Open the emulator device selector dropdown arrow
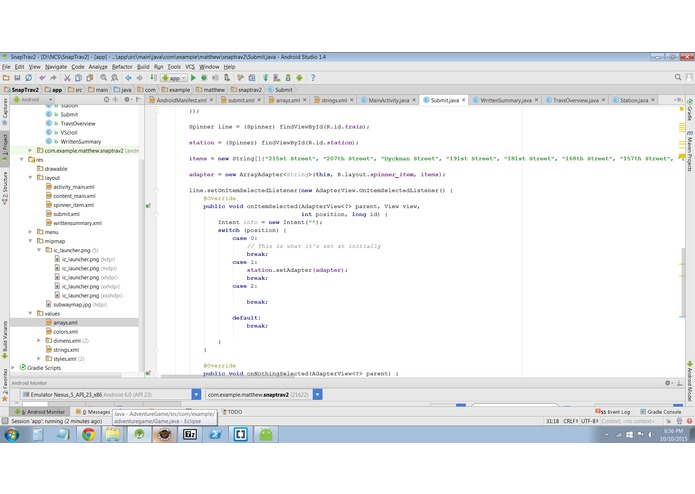Screen dimensions: 695x494 tap(196, 394)
